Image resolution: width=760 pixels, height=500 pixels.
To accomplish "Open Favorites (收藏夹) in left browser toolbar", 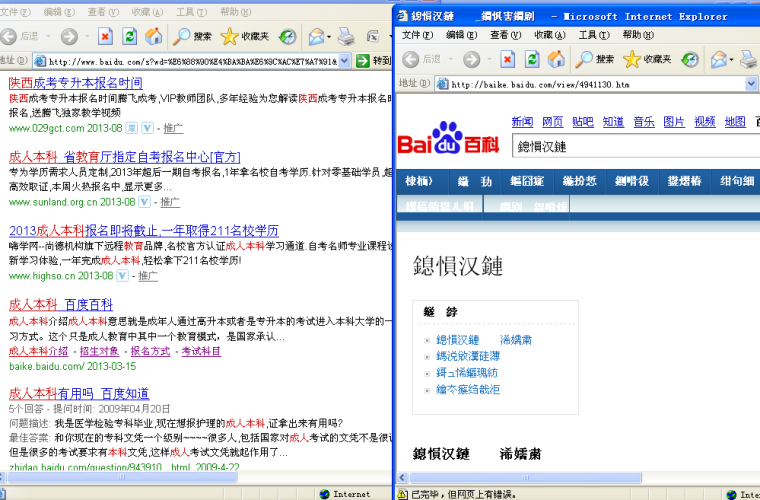I will (244, 36).
